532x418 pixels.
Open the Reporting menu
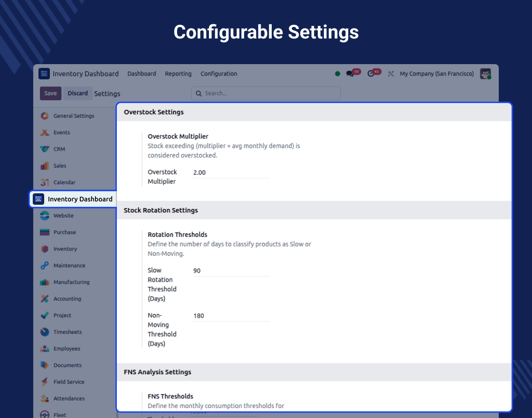click(x=178, y=74)
